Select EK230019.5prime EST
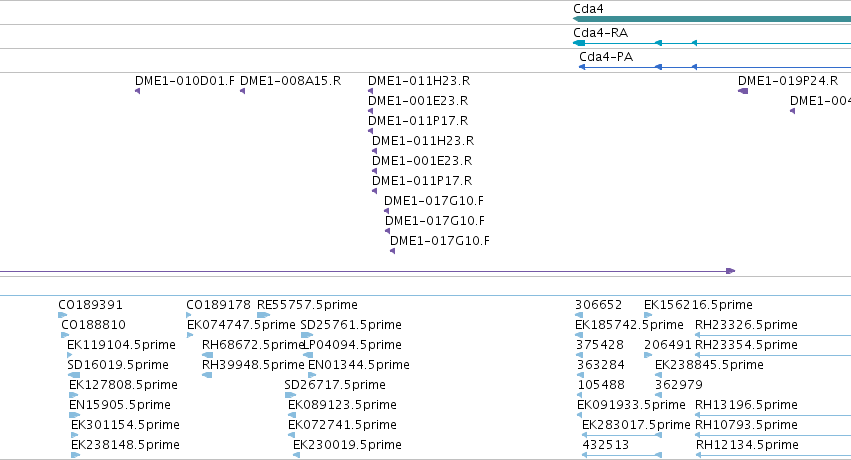 [347, 445]
